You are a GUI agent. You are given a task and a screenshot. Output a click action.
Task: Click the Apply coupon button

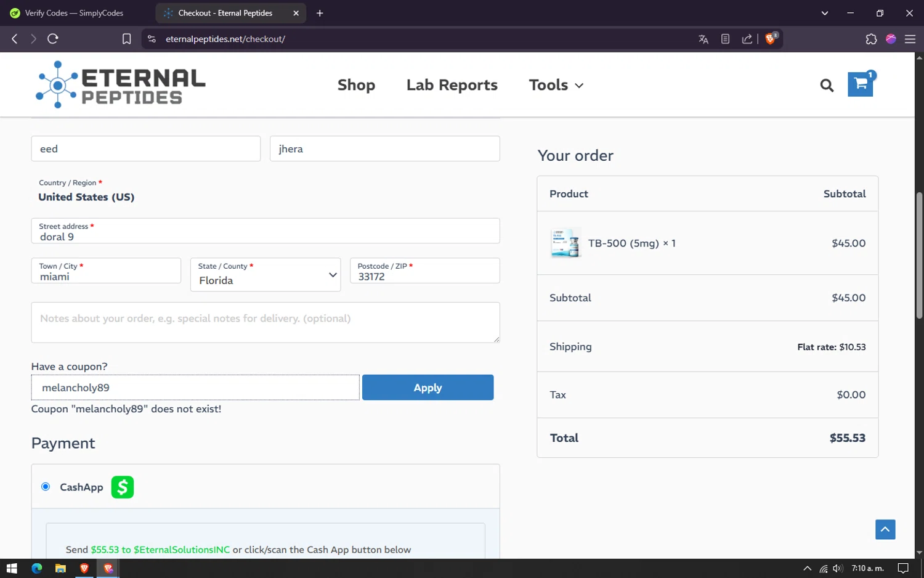(x=428, y=388)
